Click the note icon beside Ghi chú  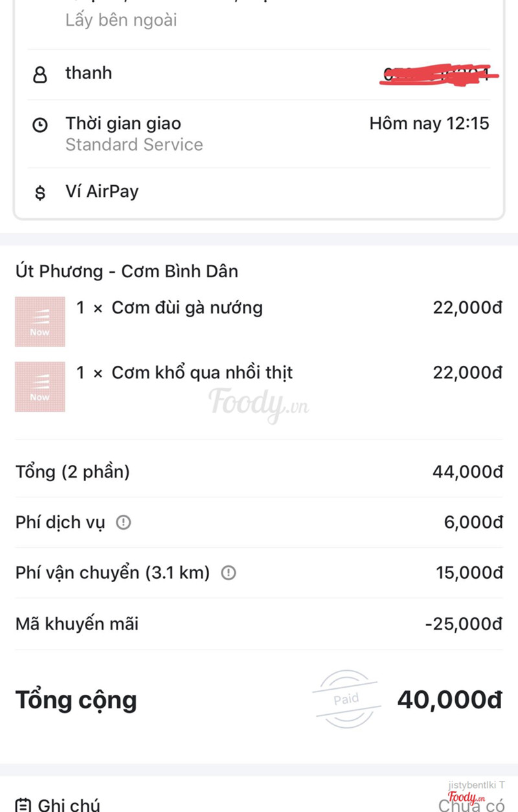(x=23, y=805)
